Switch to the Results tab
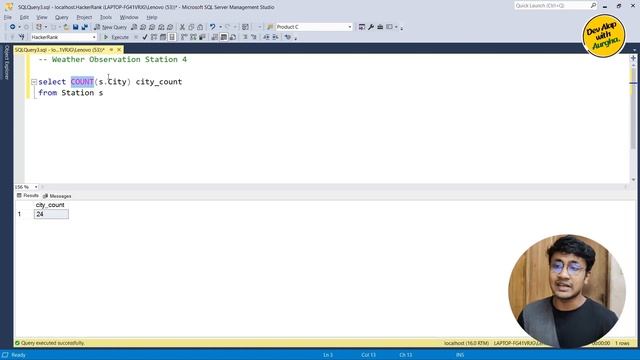 point(28,196)
